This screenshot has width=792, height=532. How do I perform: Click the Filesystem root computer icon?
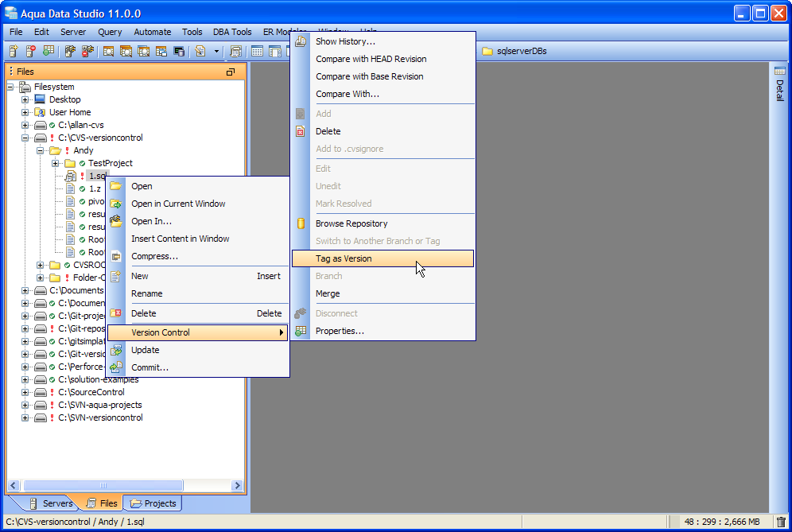(x=25, y=87)
